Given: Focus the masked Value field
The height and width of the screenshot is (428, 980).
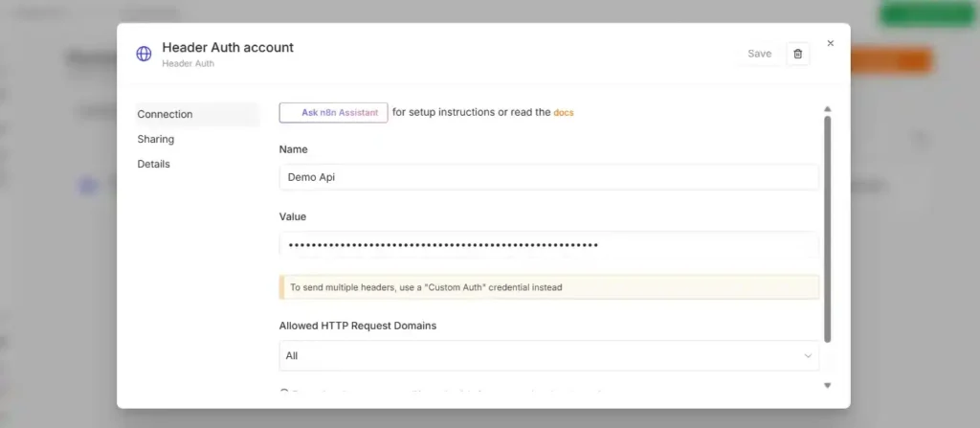Looking at the screenshot, I should 548,245.
